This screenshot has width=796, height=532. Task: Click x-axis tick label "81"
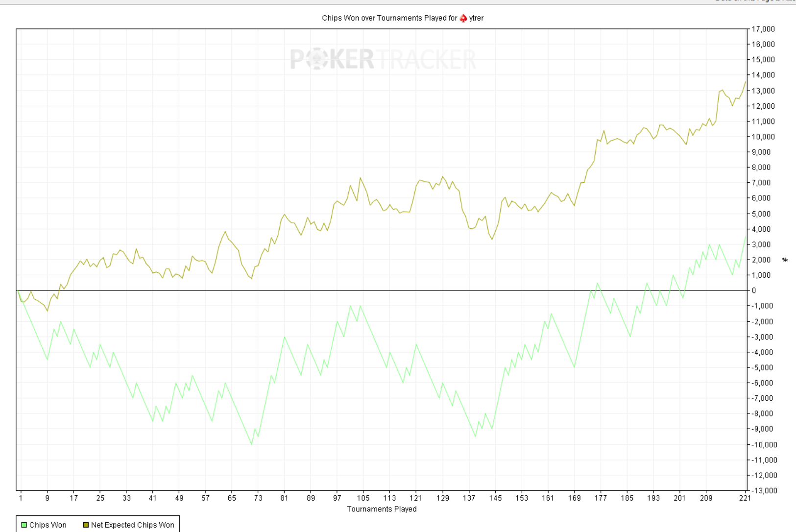click(285, 498)
